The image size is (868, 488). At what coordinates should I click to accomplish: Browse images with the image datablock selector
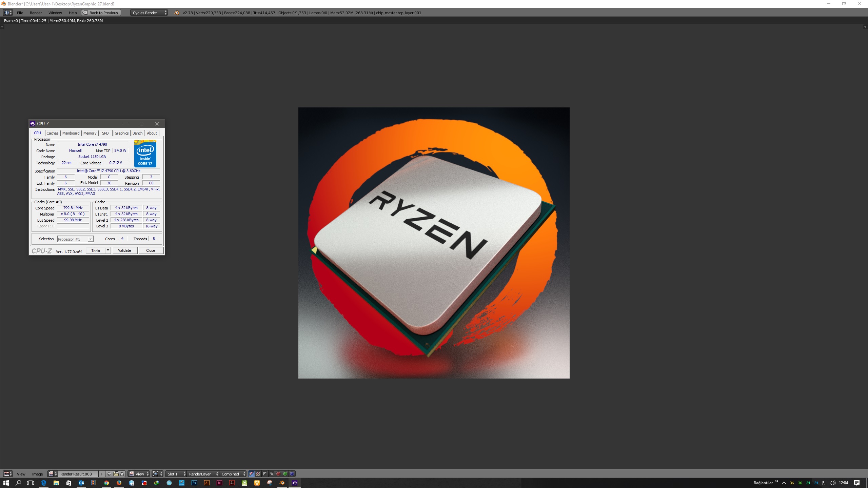point(53,474)
